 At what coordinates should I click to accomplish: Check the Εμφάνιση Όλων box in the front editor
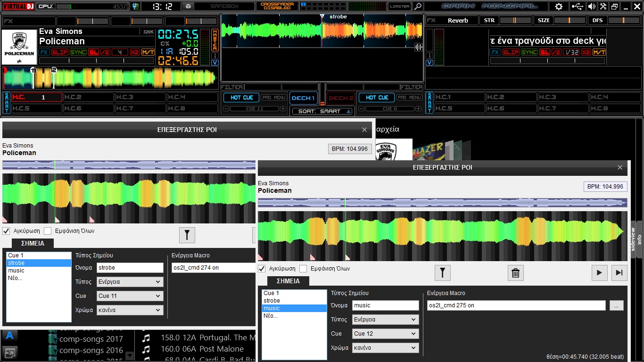click(x=303, y=269)
